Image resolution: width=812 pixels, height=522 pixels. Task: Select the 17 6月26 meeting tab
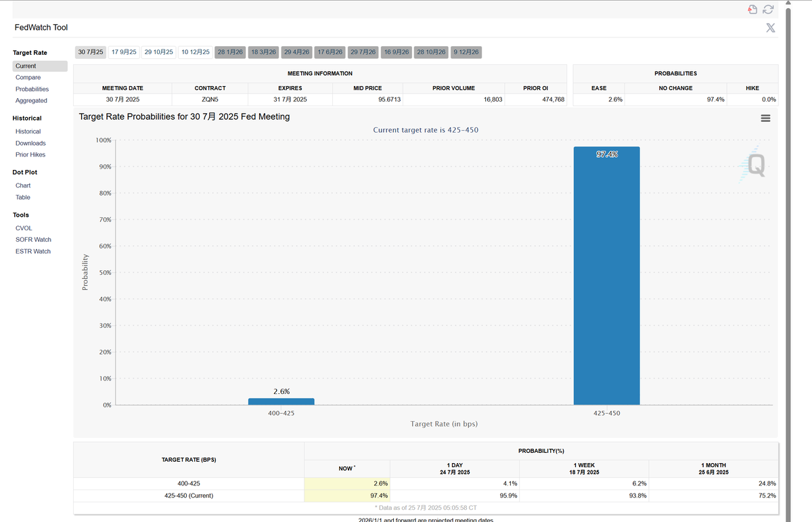(330, 52)
